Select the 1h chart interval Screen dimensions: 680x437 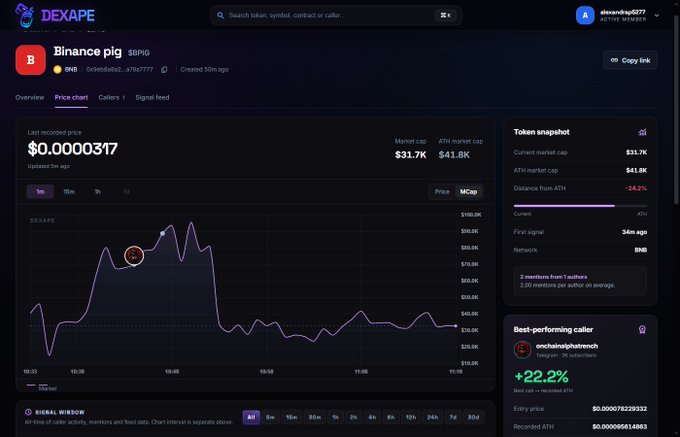(x=98, y=192)
